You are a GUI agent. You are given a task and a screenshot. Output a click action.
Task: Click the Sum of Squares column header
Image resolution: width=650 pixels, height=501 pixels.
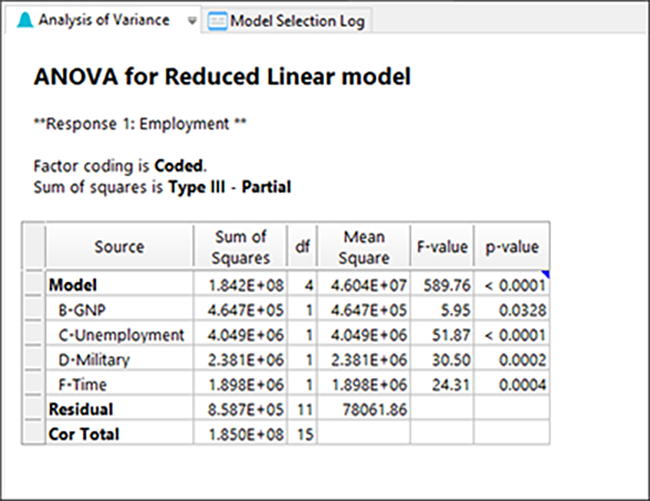coord(240,247)
